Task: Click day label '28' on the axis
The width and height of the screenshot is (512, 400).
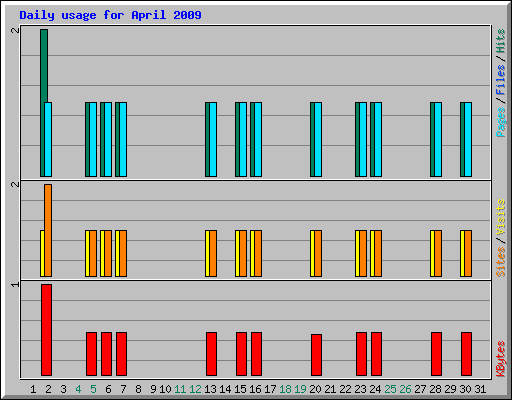Action: (x=435, y=389)
